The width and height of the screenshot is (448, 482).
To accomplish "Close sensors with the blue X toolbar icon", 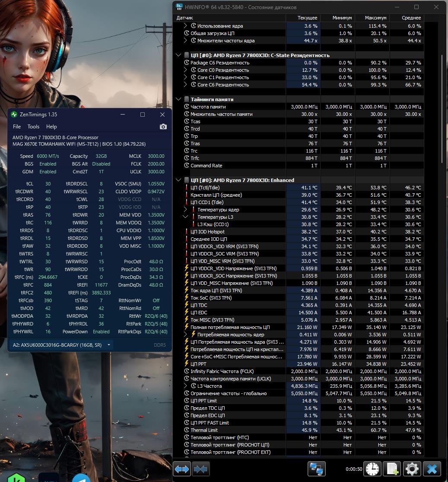I will point(432,469).
